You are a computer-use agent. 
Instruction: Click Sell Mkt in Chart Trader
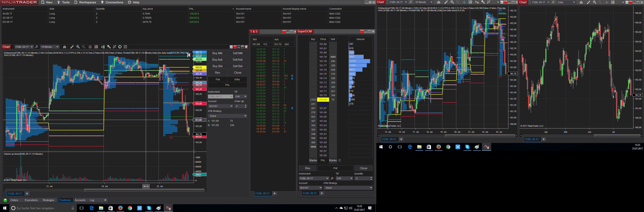(x=238, y=53)
